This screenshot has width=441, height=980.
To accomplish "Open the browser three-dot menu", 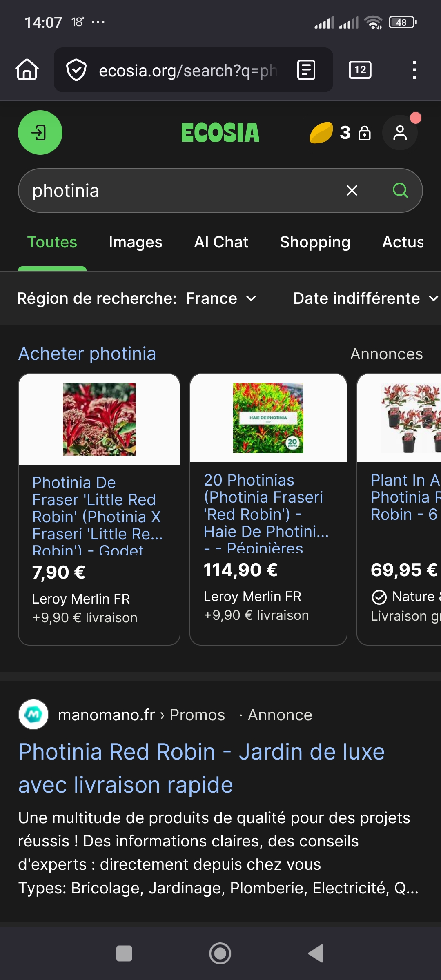I will pyautogui.click(x=414, y=70).
